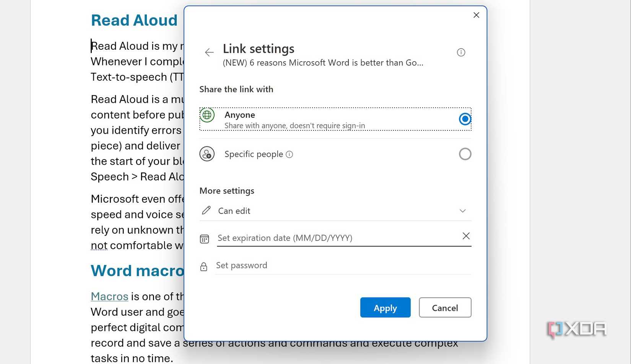Click the Specific people icon

207,154
